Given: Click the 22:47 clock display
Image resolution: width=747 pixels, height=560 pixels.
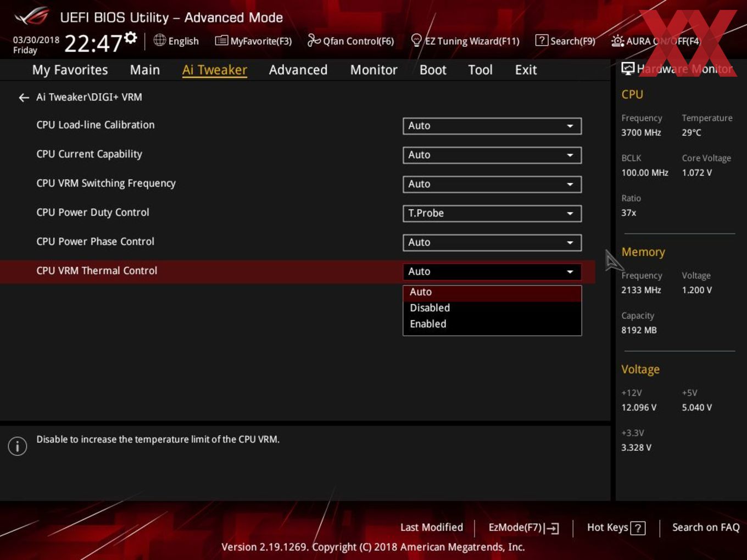Looking at the screenshot, I should [x=93, y=43].
